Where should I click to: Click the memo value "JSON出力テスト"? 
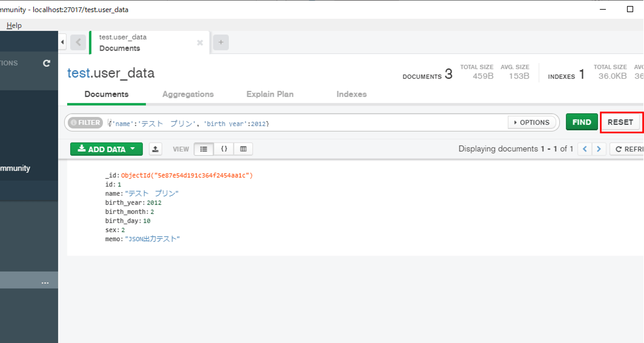click(x=153, y=239)
